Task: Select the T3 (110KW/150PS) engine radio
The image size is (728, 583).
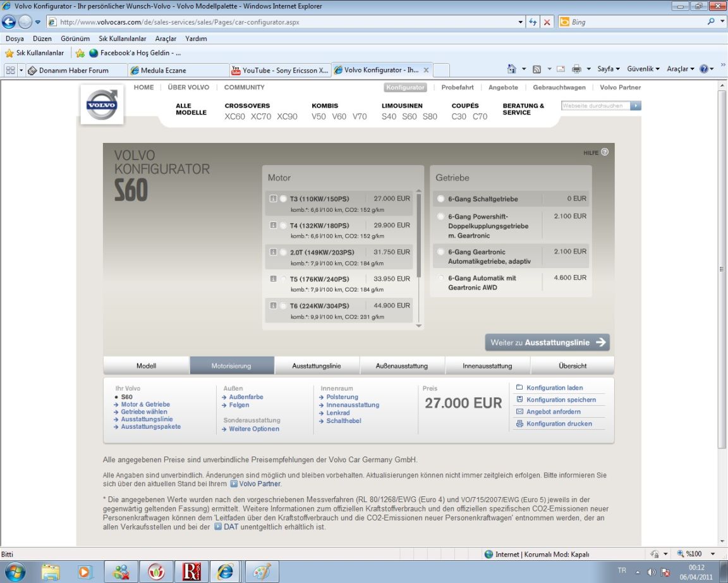Action: (283, 199)
